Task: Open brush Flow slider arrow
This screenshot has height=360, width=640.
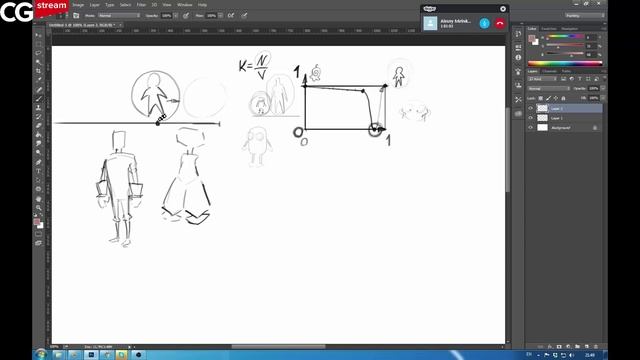Action: 220,16
